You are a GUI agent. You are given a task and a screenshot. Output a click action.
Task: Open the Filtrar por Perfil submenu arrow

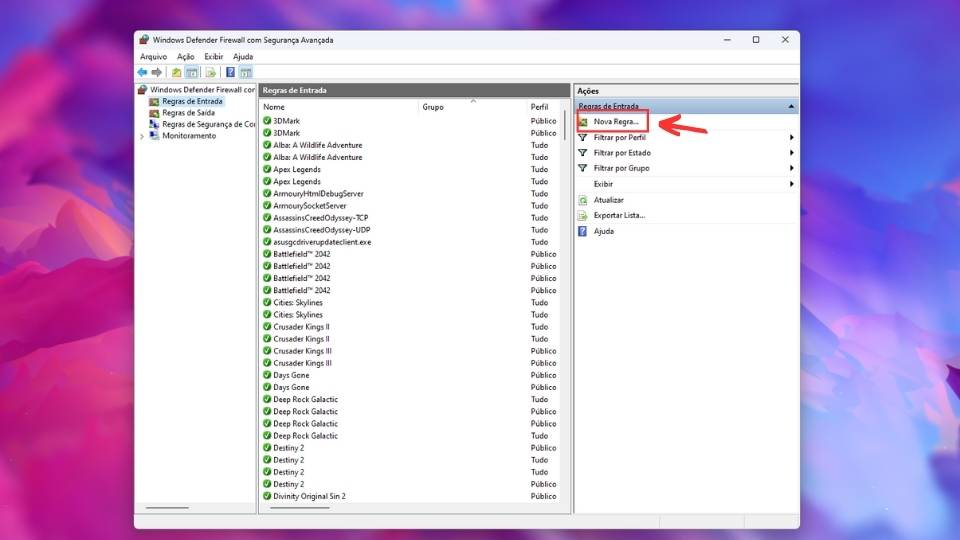coord(792,138)
